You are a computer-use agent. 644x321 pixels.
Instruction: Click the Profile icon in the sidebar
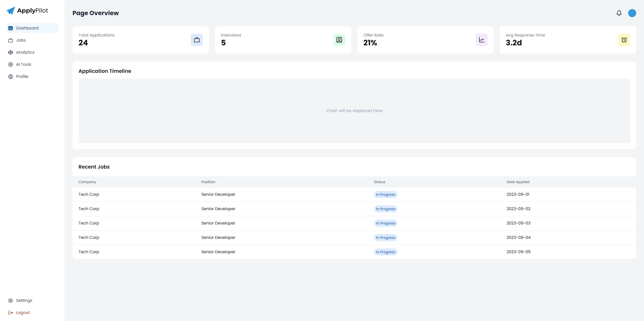pyautogui.click(x=10, y=76)
